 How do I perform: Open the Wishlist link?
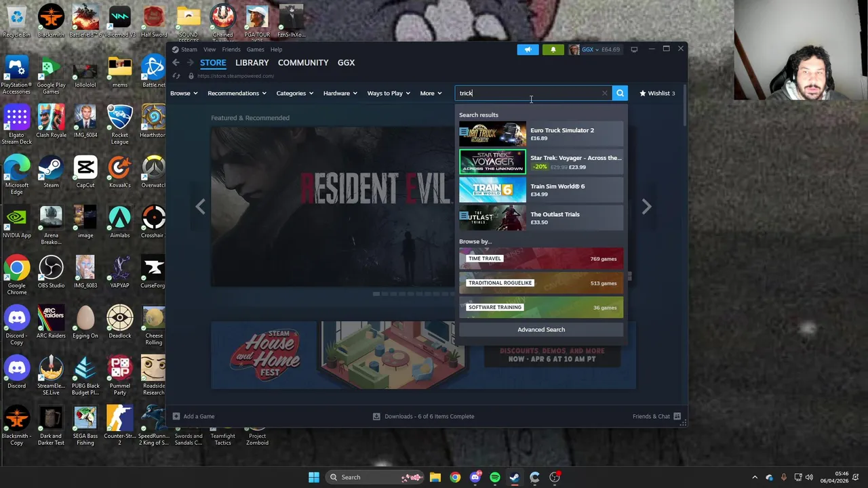point(657,94)
